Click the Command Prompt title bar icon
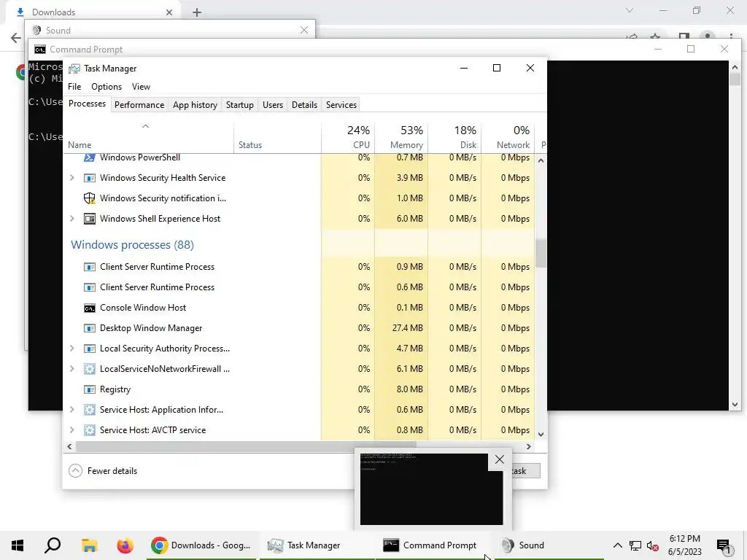The height and width of the screenshot is (560, 747). coord(40,50)
